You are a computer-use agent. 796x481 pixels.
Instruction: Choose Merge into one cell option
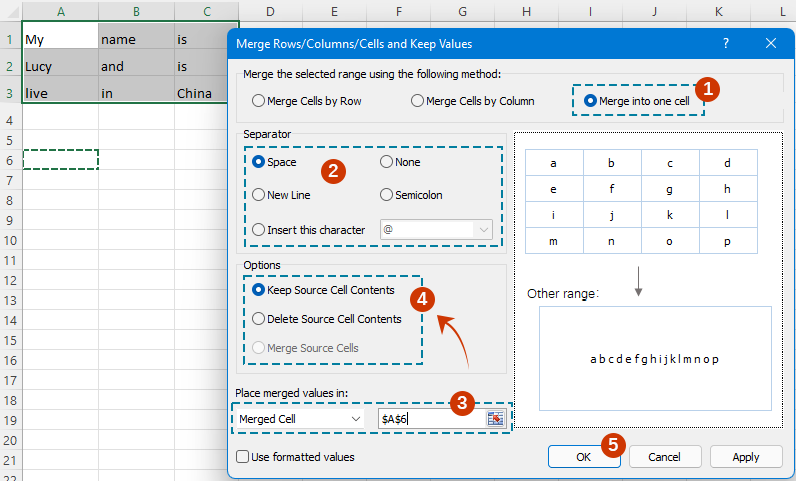[x=637, y=101]
